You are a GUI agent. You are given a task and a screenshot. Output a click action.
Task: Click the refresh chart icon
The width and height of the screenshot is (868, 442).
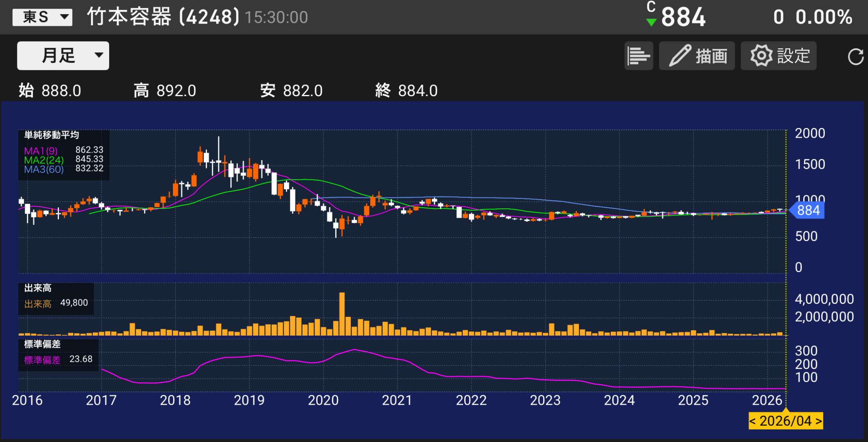pos(855,57)
